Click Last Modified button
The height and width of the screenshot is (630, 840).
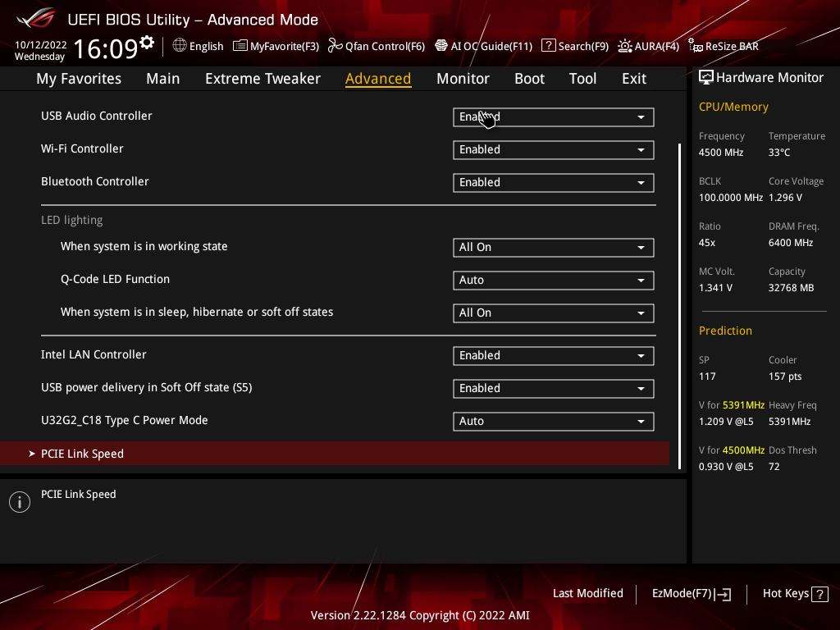tap(587, 593)
